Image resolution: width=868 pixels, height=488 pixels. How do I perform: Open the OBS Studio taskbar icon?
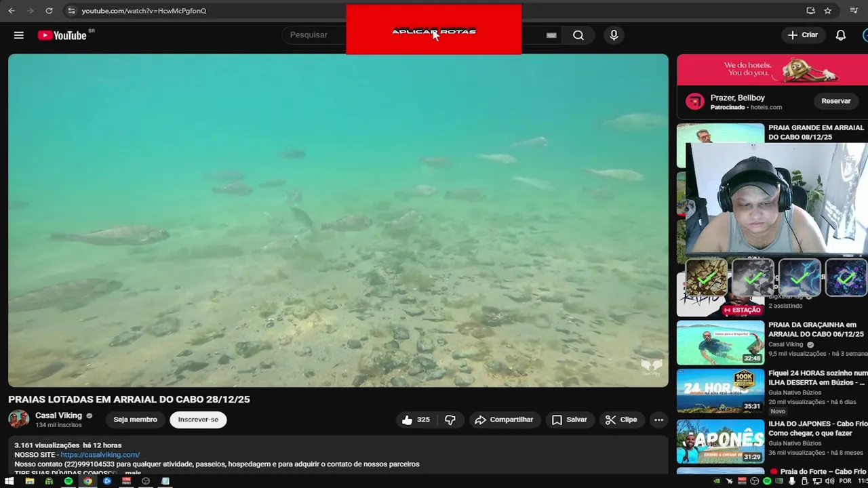click(146, 481)
